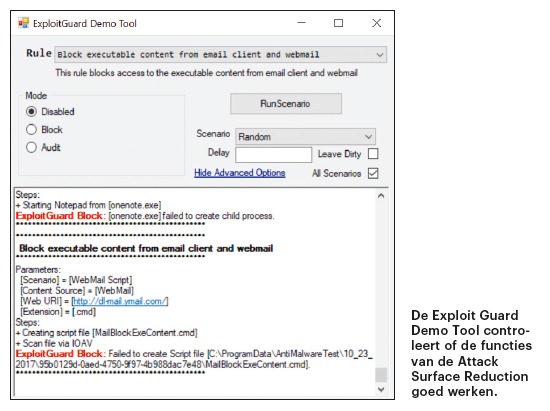Screen dimensions: 550x411
Task: Select the Audit mode radio button
Action: tap(31, 147)
